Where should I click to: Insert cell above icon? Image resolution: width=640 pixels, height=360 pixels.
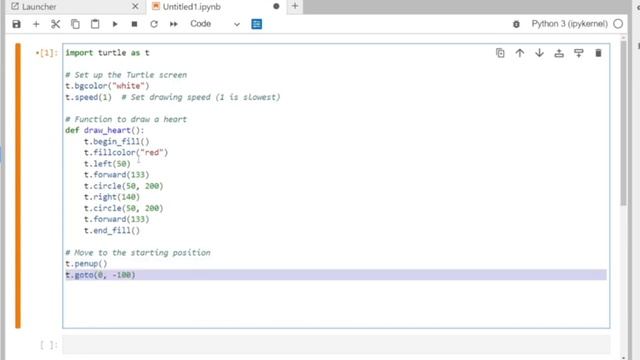coord(559,53)
